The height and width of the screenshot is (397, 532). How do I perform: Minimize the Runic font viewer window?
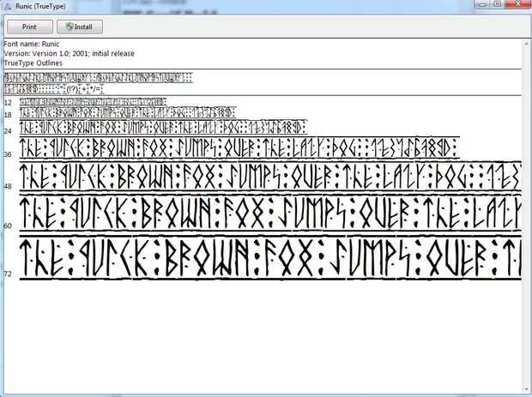point(481,4)
